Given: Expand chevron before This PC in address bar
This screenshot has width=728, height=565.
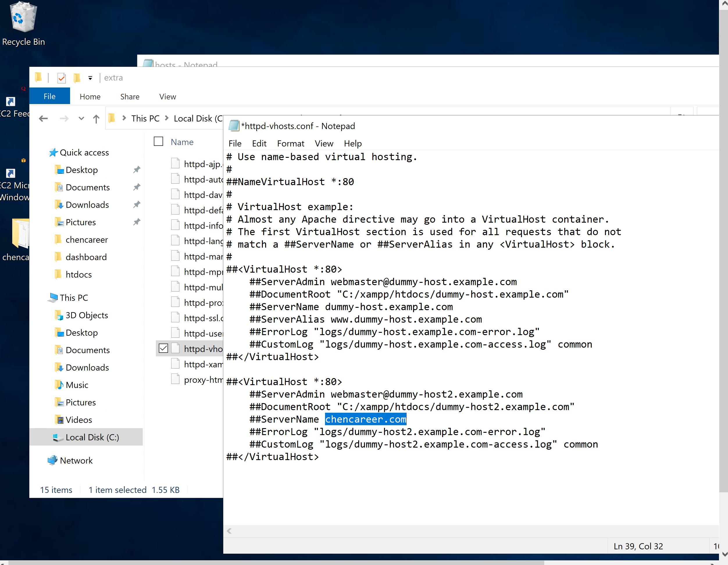Looking at the screenshot, I should tap(124, 118).
